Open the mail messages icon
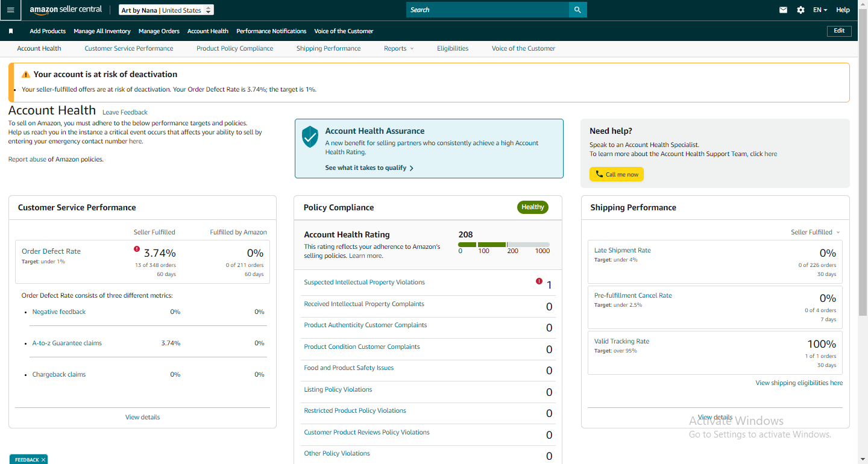The width and height of the screenshot is (868, 464). pos(783,10)
